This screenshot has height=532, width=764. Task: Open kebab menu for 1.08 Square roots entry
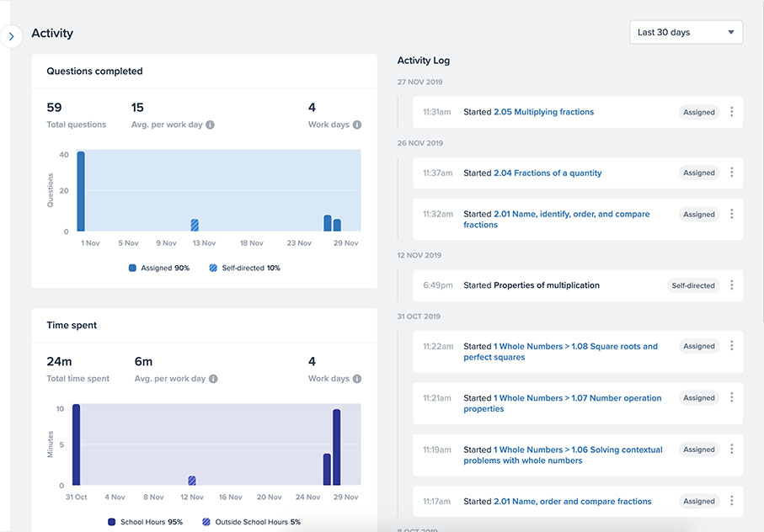[x=731, y=346]
